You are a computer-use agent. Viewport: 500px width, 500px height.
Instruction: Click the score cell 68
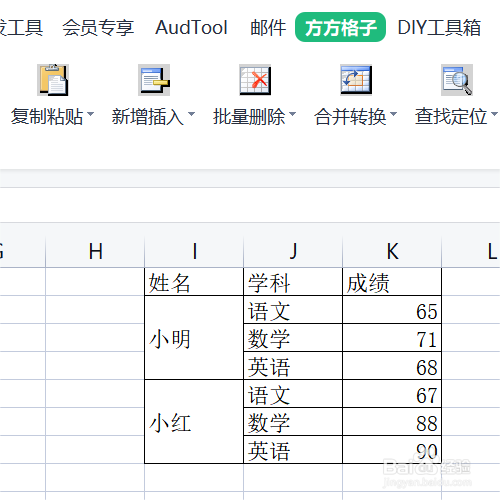tap(392, 366)
